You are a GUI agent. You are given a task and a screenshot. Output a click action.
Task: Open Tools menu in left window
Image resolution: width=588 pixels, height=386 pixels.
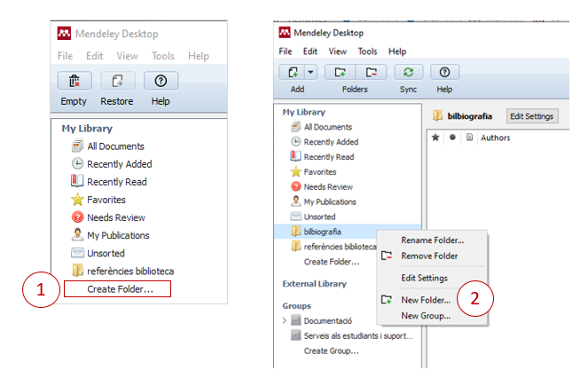click(x=163, y=56)
